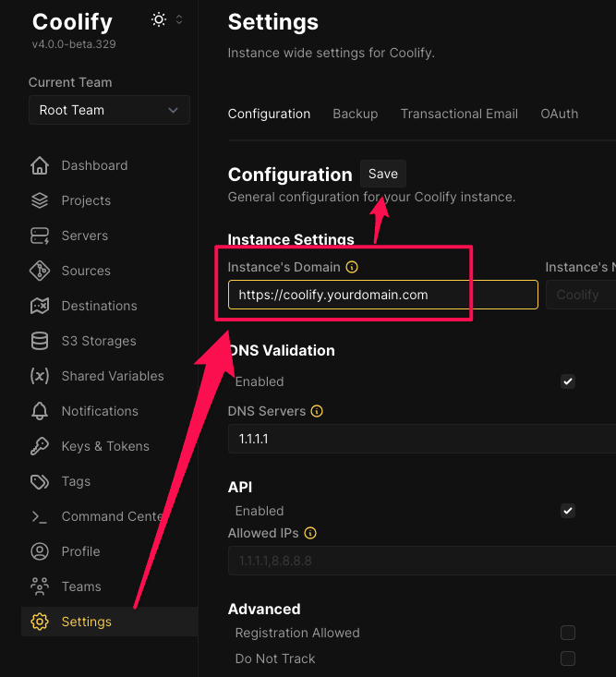Open Shared Variables link
The height and width of the screenshot is (677, 616).
113,376
